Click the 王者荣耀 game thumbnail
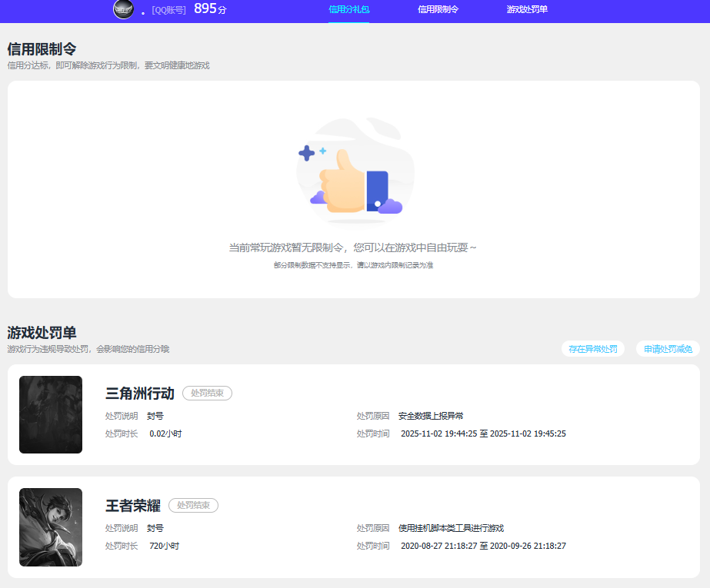710x588 pixels. tap(51, 527)
